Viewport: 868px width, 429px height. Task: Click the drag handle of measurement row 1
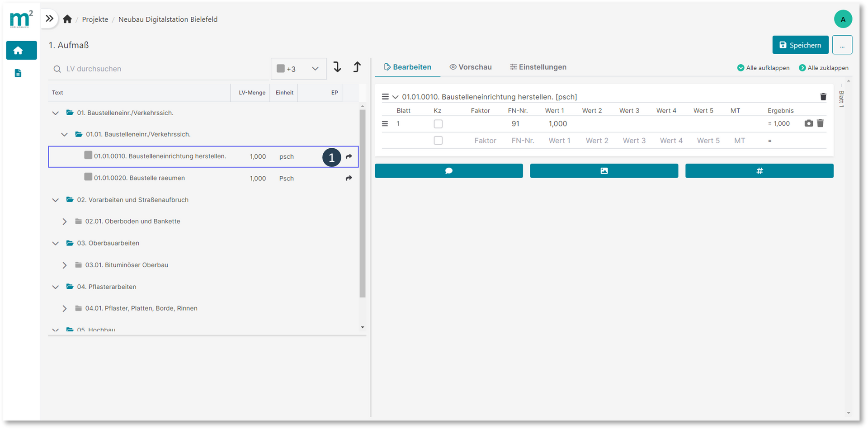[x=385, y=123]
